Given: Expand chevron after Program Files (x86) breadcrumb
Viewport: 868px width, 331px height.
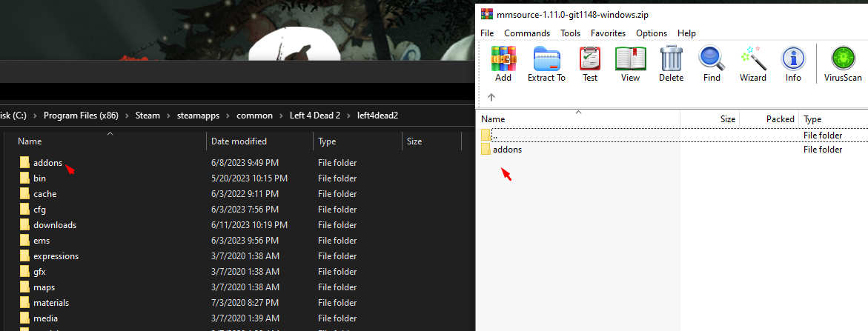Looking at the screenshot, I should pos(125,116).
